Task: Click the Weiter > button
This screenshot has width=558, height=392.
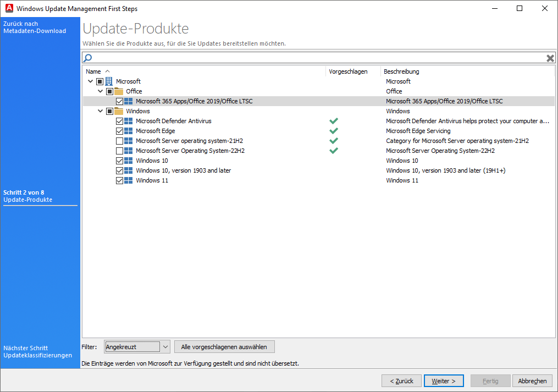Action: point(444,381)
